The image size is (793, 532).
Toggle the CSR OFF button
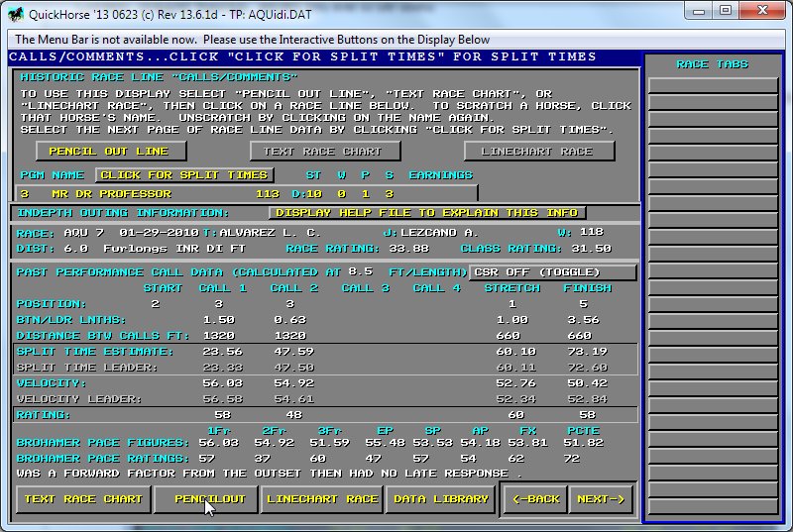click(552, 272)
